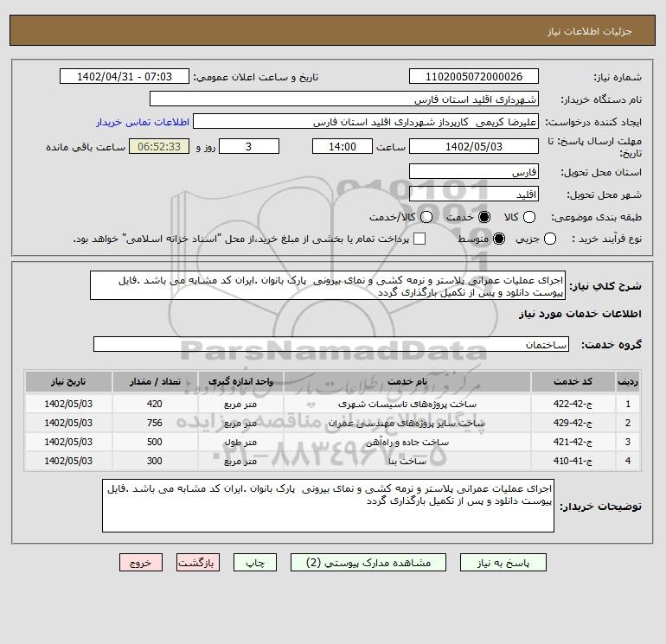Screen dimensions: 666x644
Task: Click quantity value 500
Action: [x=155, y=442]
